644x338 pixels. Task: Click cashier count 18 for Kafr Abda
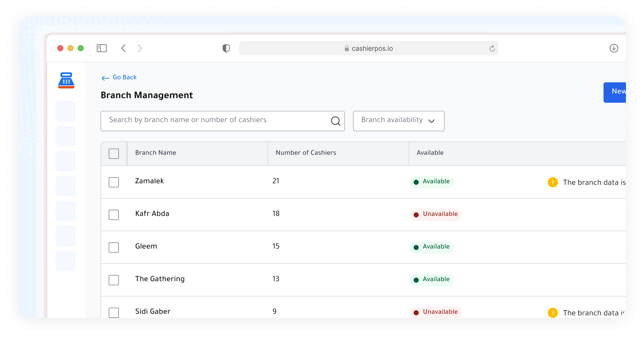(x=276, y=214)
